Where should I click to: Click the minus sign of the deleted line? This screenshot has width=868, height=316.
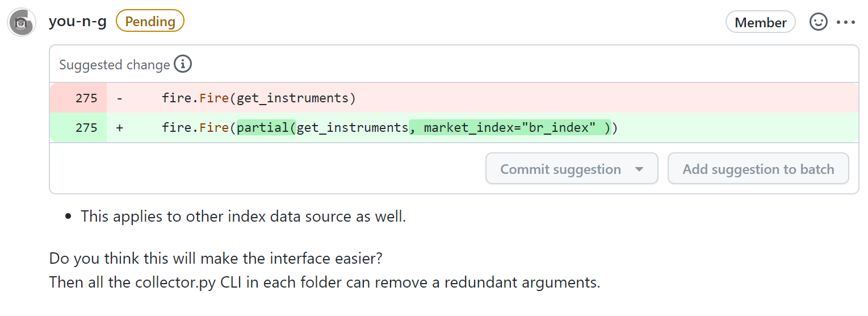[120, 98]
